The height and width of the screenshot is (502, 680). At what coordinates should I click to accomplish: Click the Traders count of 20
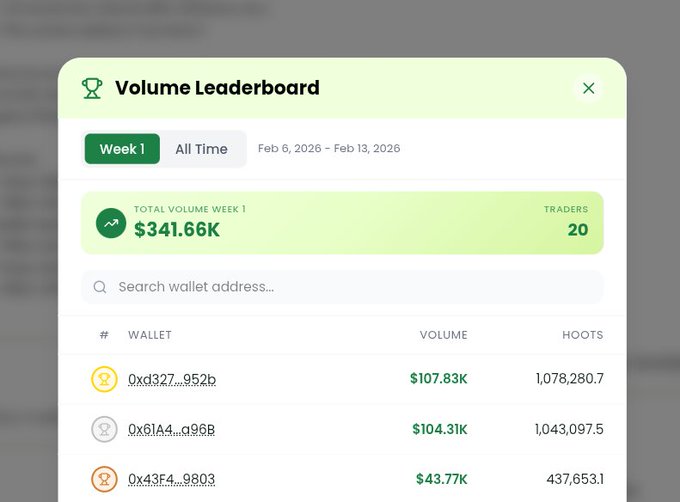(x=578, y=230)
